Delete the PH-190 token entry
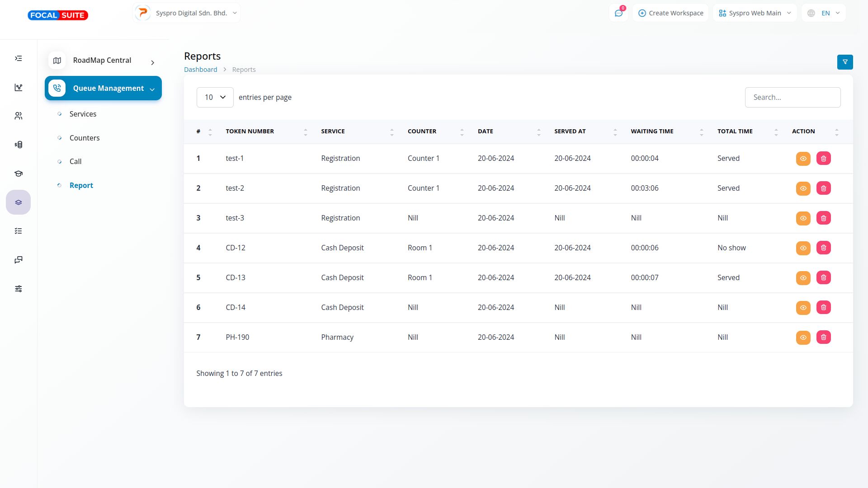Image resolution: width=868 pixels, height=488 pixels. (823, 338)
